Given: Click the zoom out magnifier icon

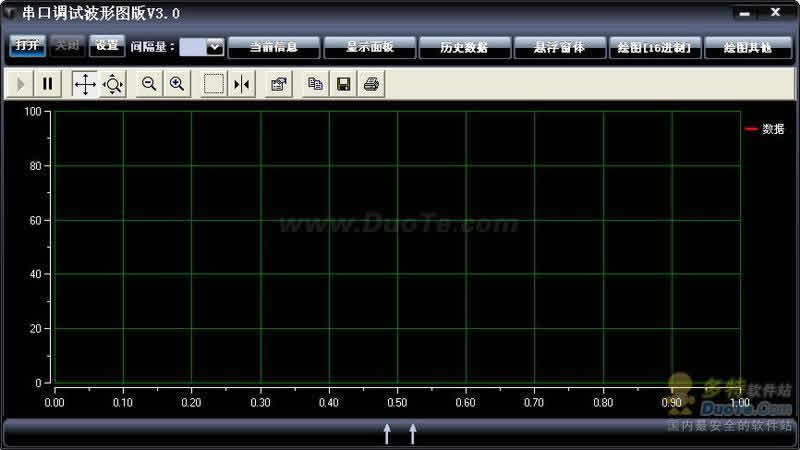Looking at the screenshot, I should tap(149, 85).
